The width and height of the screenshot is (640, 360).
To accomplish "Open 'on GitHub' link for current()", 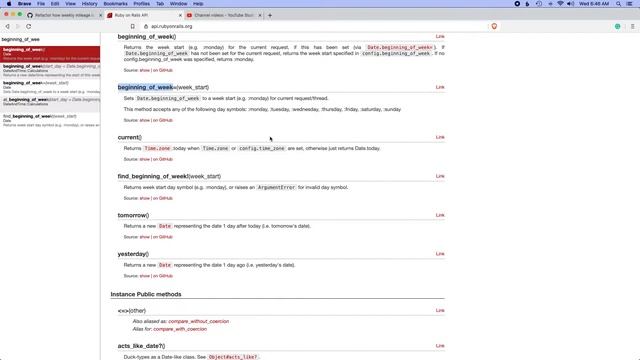I will tap(163, 159).
